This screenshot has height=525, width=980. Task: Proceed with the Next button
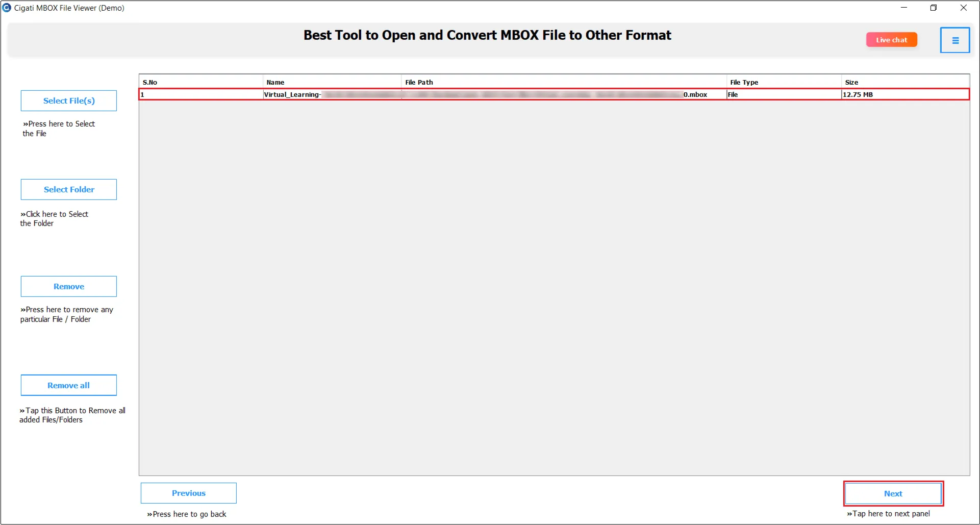click(893, 493)
